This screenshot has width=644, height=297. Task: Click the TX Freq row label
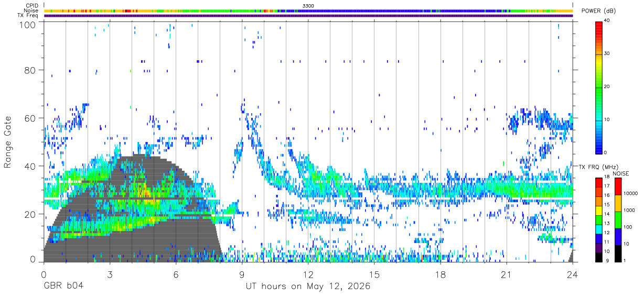click(28, 16)
